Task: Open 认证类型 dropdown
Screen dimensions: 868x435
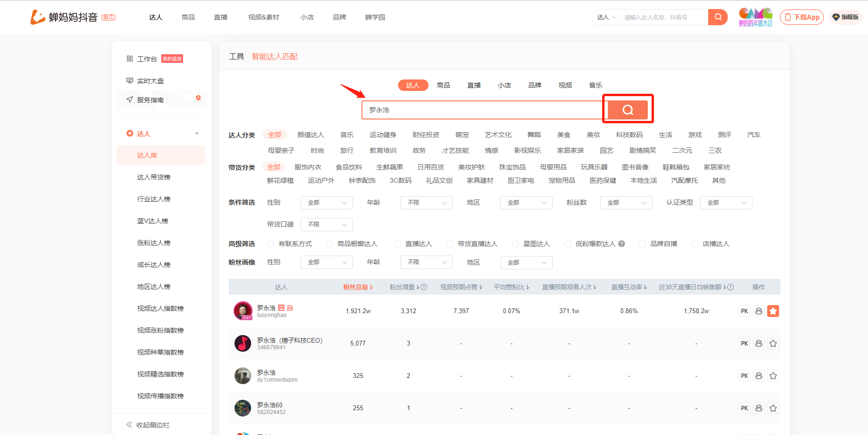Action: coord(726,203)
